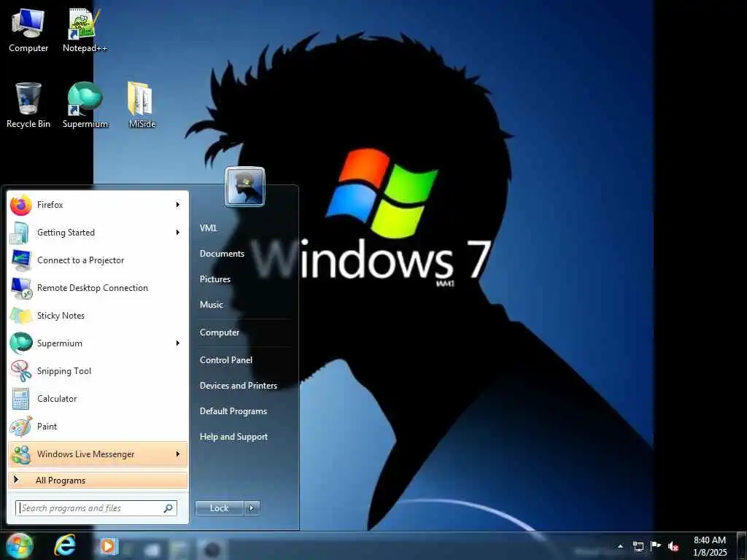The image size is (747, 560).
Task: Click the Show desktop strip
Action: pos(741,546)
